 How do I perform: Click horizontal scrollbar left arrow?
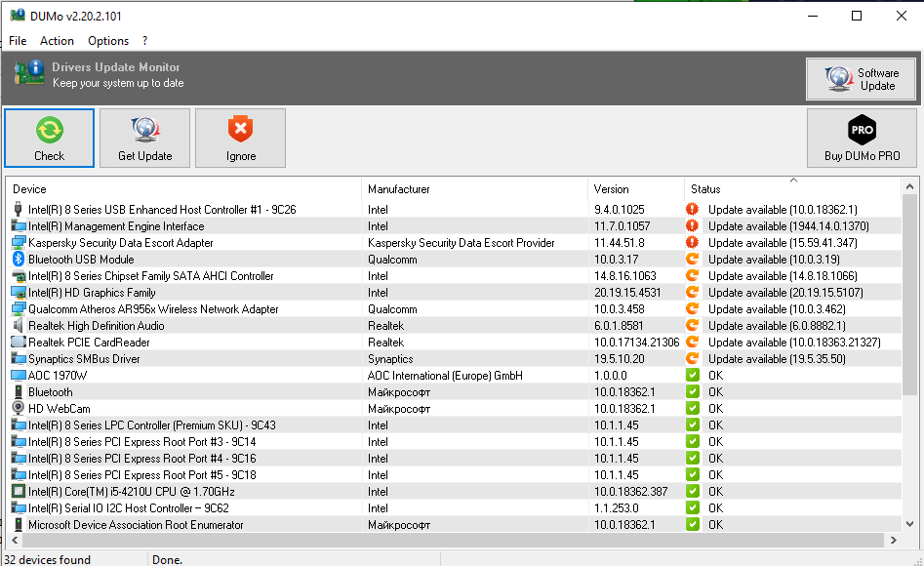(16, 540)
